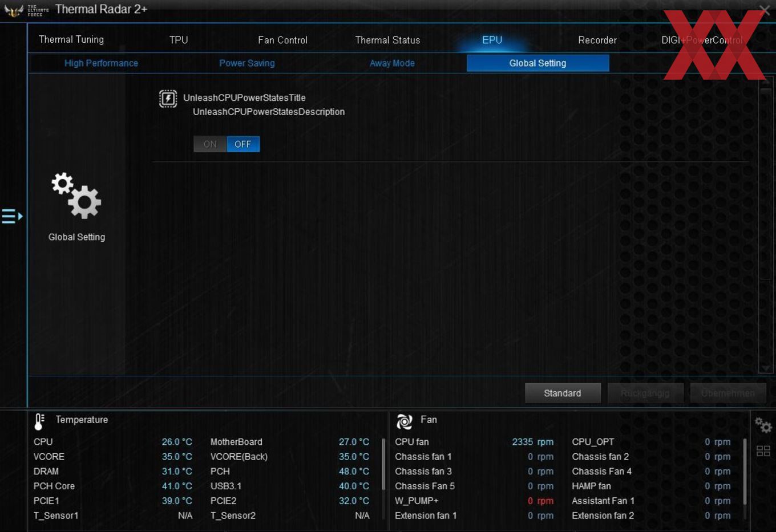Viewport: 776px width, 532px height.
Task: Select Away Mode tab
Action: [392, 63]
